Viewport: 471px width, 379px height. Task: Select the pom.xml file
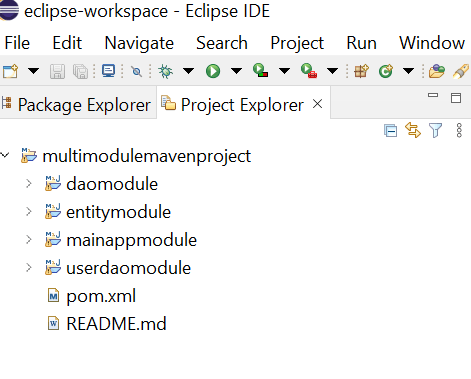click(101, 296)
